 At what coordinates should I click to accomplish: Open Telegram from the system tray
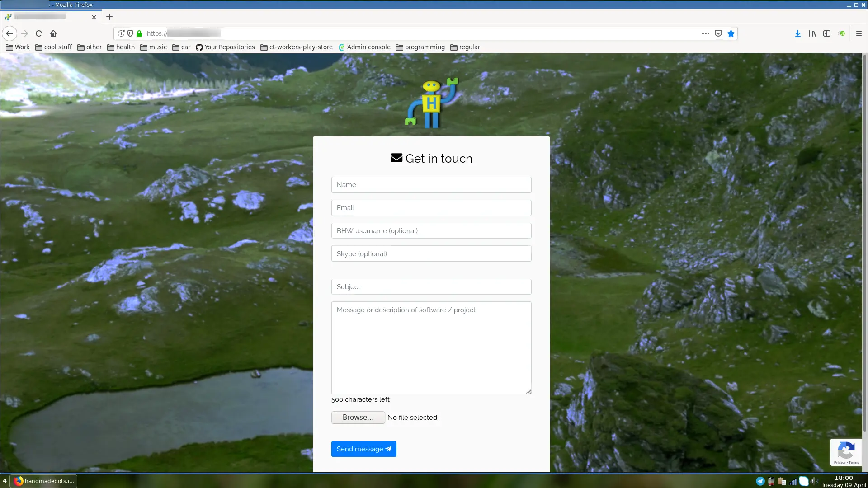760,481
